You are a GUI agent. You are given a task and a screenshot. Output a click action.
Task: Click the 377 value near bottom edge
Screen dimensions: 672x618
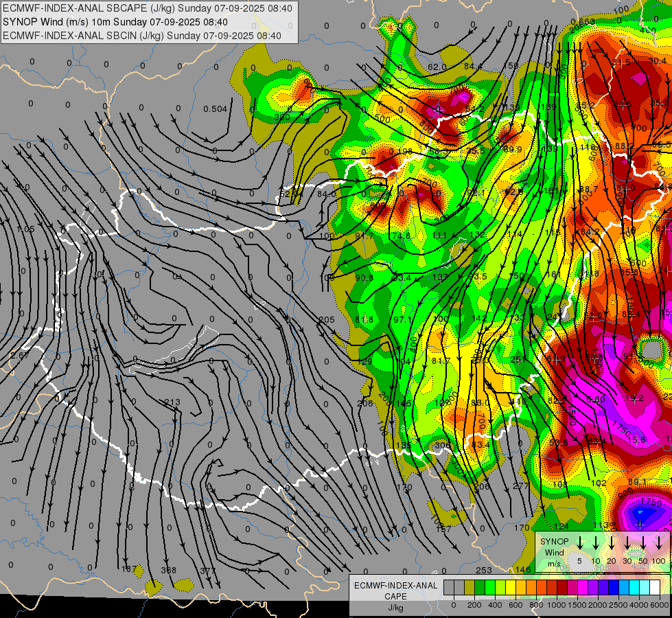pos(208,571)
